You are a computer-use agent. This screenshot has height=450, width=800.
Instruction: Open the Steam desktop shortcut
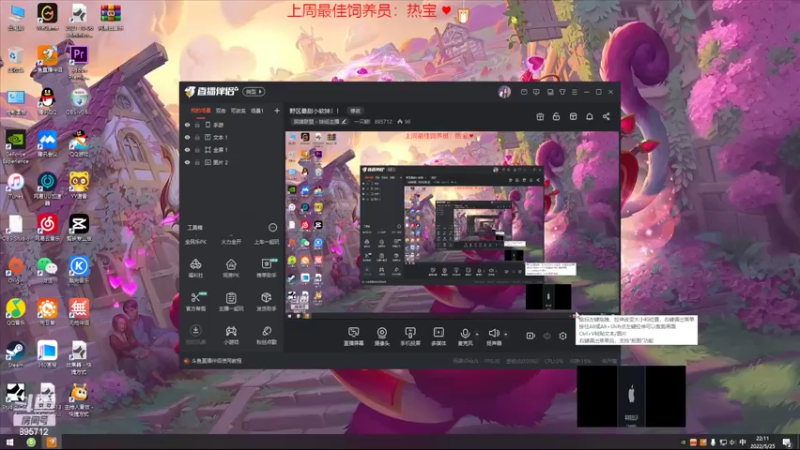[15, 355]
